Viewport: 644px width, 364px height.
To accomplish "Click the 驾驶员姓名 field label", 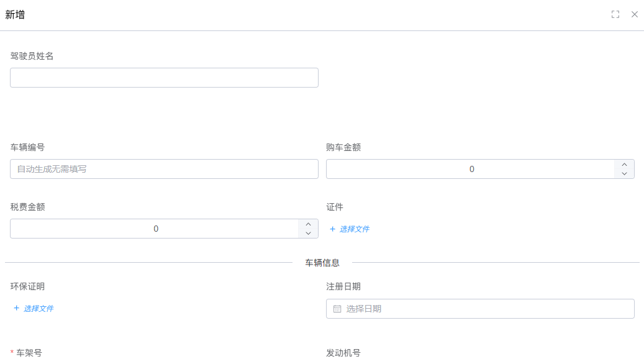I will pyautogui.click(x=32, y=56).
